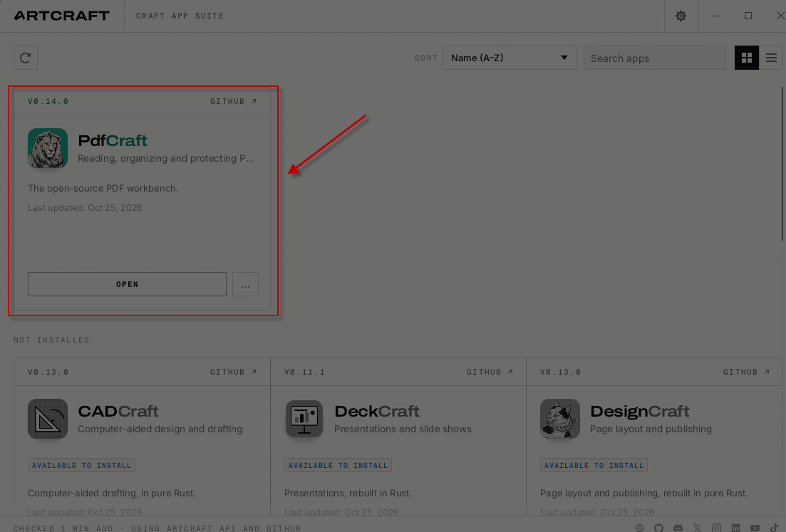Image resolution: width=786 pixels, height=532 pixels.
Task: Click the "AVAILABLE TO INSTALL" badge on DeckCraft
Action: 338,465
